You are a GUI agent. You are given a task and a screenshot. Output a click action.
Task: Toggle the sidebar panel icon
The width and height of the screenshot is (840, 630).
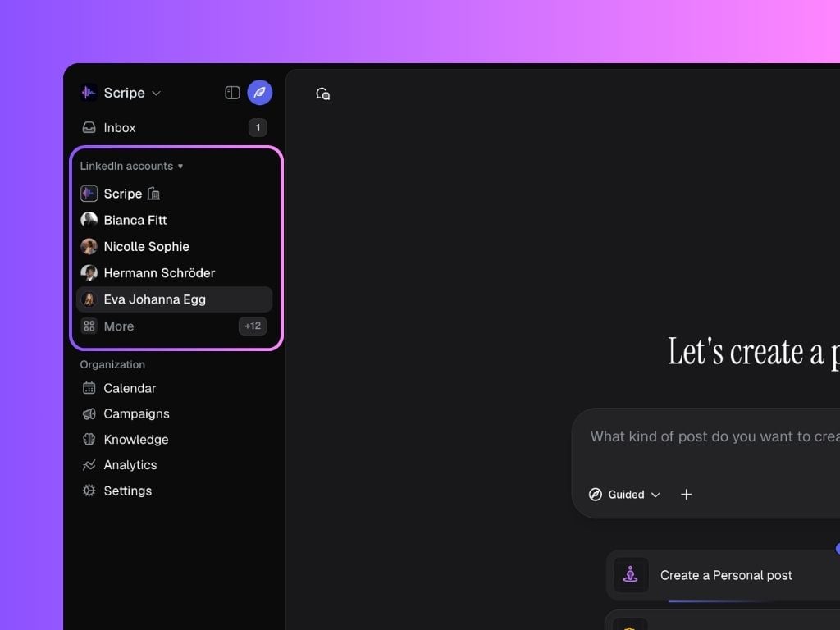tap(232, 93)
